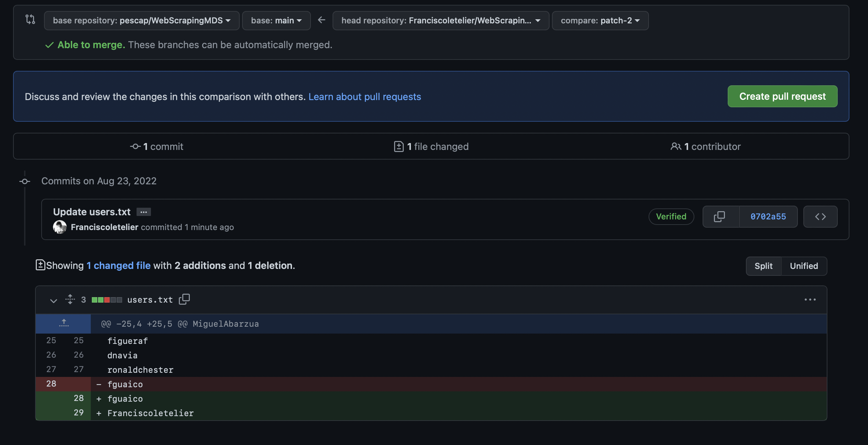
Task: View the 1 commit tab
Action: click(157, 146)
